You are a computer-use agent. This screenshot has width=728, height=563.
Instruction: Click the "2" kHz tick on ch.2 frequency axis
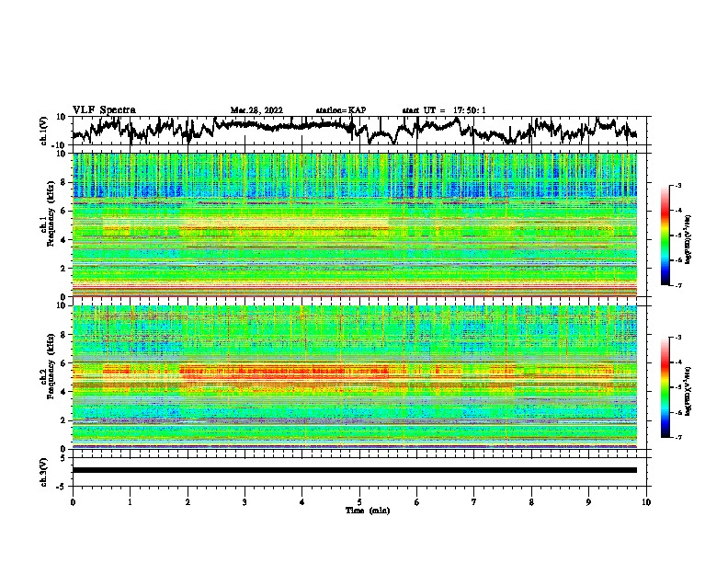63,420
